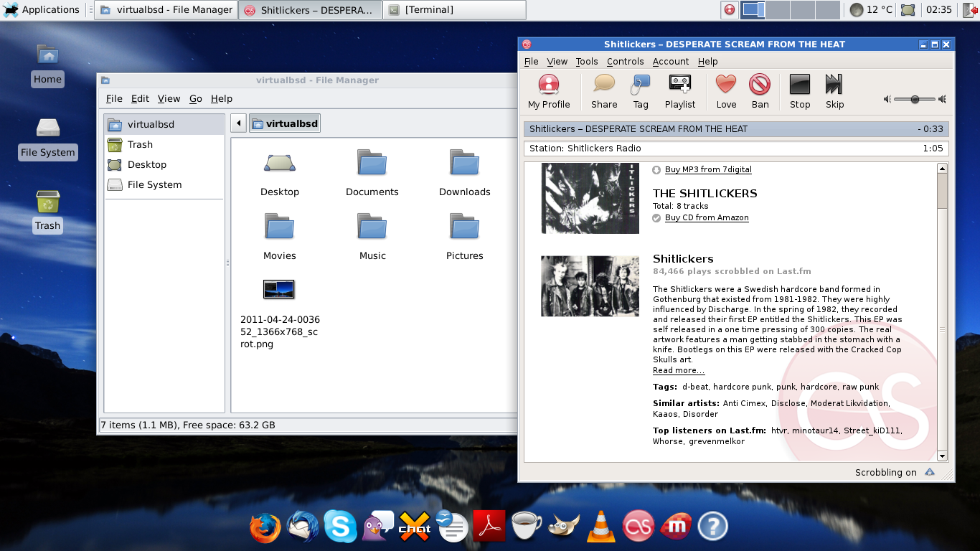Viewport: 980px width, 551px height.
Task: Open the Downloads folder
Action: (x=465, y=172)
